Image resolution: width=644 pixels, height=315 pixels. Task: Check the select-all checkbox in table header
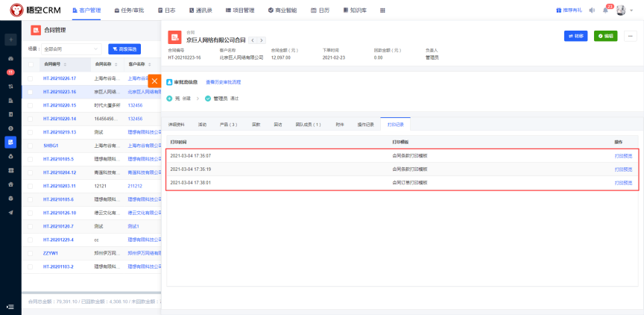point(31,64)
